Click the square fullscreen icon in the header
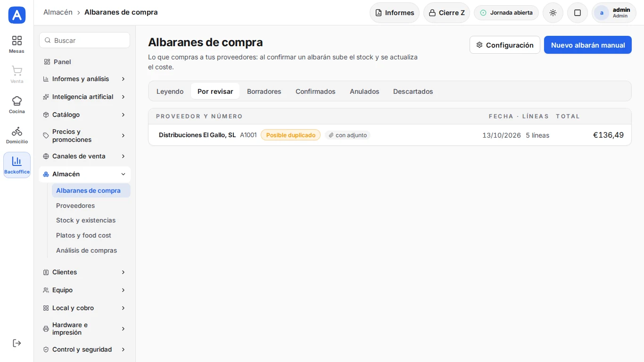Viewport: 644px width, 362px height. click(578, 13)
